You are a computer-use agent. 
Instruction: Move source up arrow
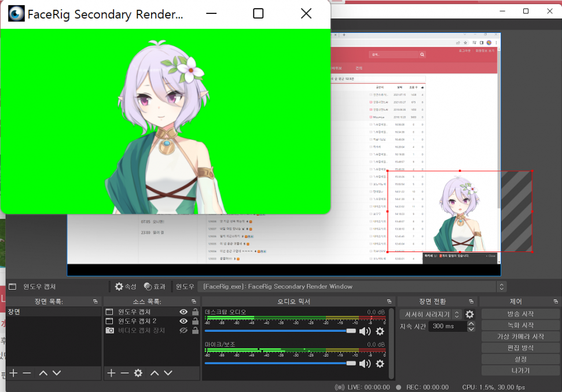[155, 373]
